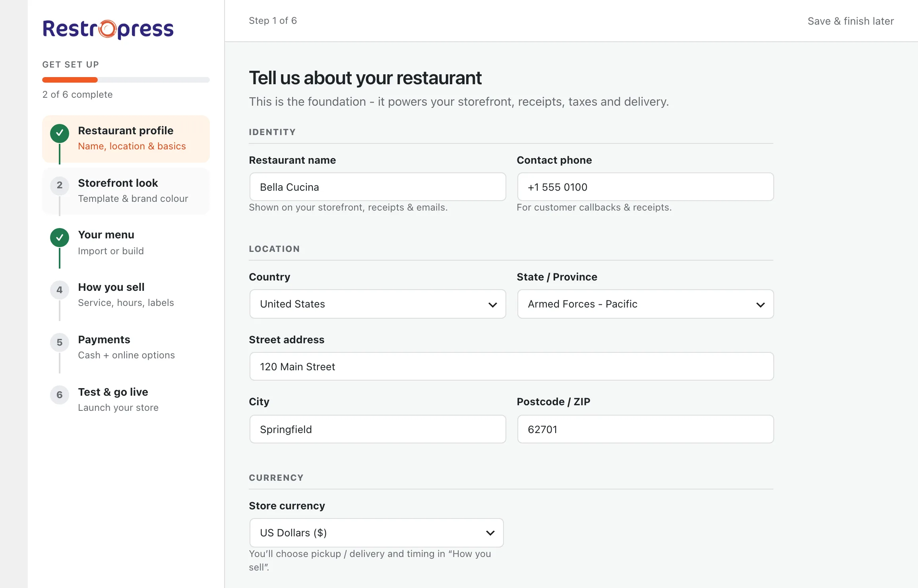The height and width of the screenshot is (588, 918).
Task: Click the 'GET SET UP' sidebar label
Action: (71, 65)
